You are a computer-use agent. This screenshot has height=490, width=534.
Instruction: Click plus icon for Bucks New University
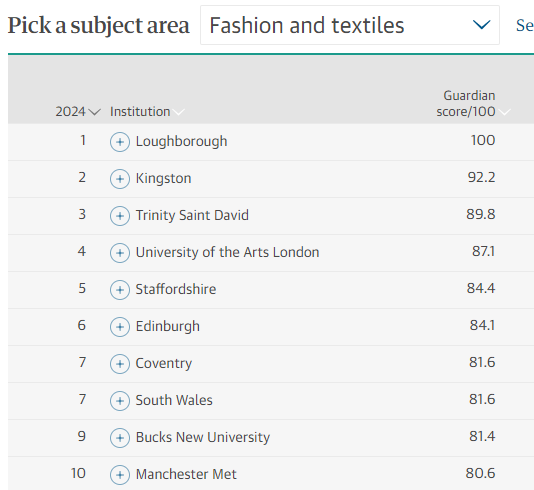point(120,438)
